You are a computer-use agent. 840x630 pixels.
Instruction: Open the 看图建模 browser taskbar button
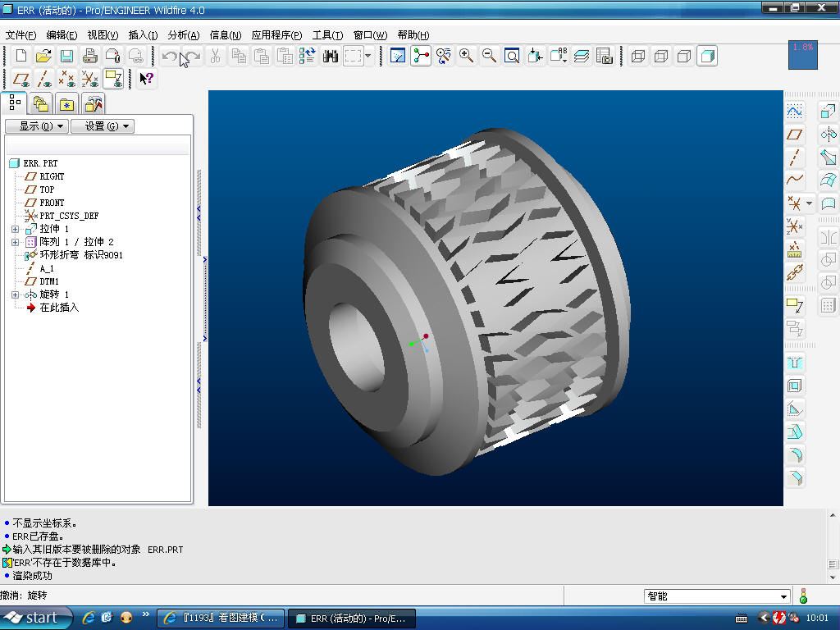click(x=221, y=618)
